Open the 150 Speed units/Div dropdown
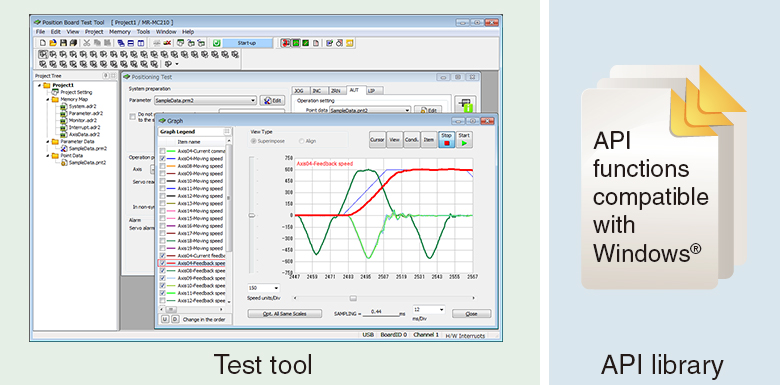Viewport: 780px width, 385px height. 264,288
